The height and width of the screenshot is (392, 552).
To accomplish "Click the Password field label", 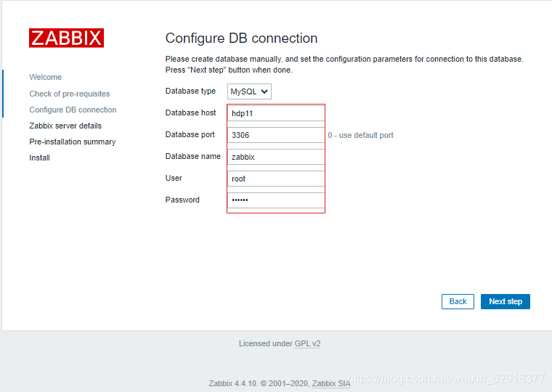I will pyautogui.click(x=182, y=200).
